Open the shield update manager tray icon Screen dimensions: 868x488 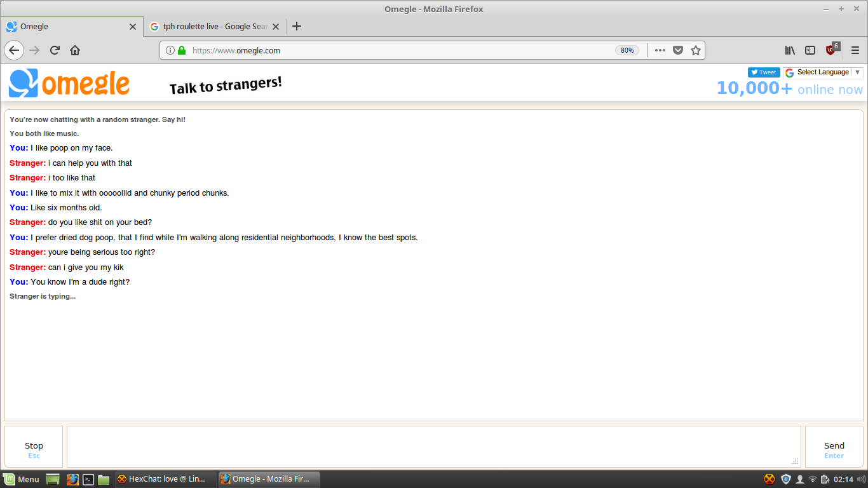tap(786, 479)
